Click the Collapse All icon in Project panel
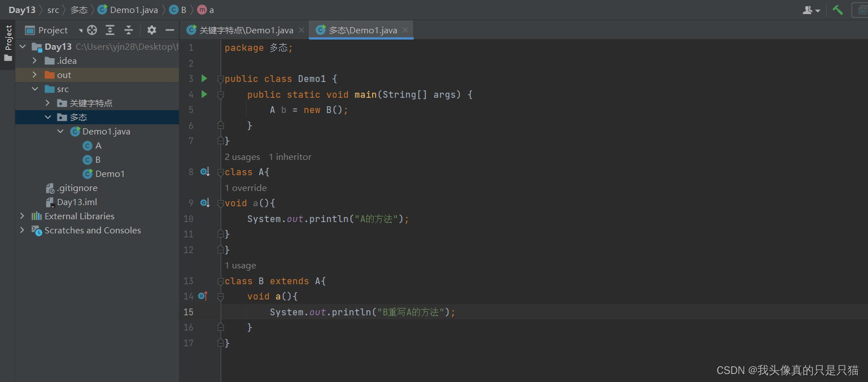The width and height of the screenshot is (868, 382). pos(129,30)
